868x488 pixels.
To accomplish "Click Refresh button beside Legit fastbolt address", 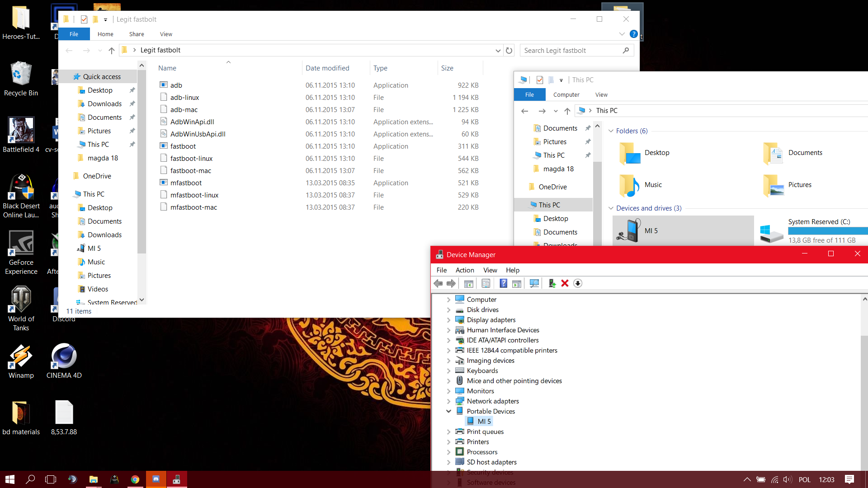I will coord(509,51).
